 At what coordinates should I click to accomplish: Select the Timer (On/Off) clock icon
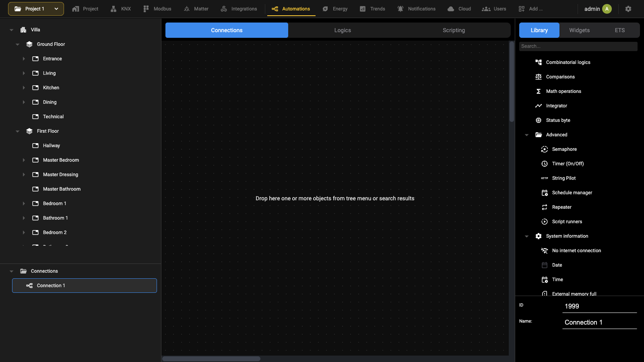pos(545,164)
